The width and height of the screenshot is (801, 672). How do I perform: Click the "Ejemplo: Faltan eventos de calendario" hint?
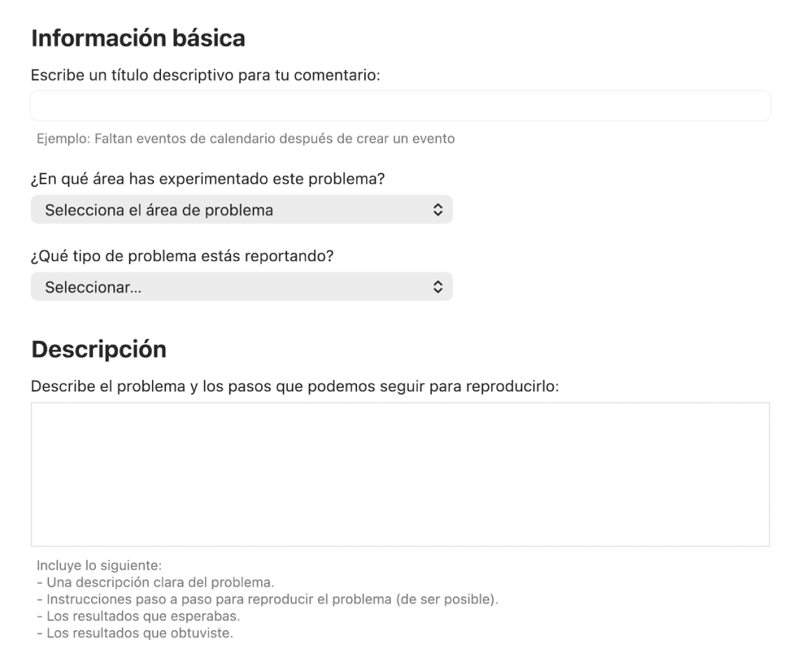(246, 139)
